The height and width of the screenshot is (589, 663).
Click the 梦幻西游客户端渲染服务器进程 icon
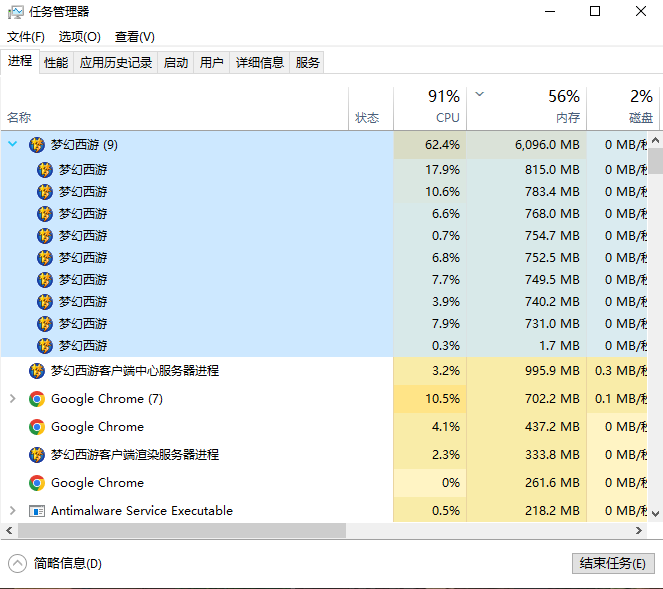37,455
